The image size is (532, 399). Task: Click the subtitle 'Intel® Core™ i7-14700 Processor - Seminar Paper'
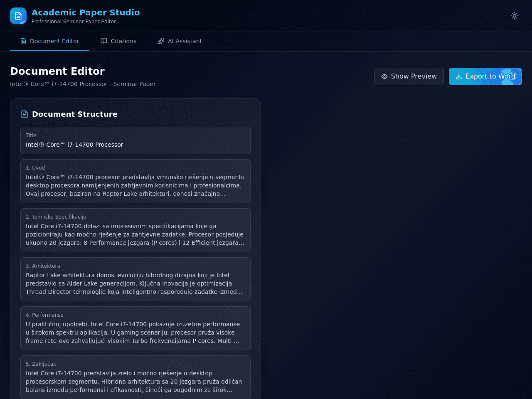(83, 84)
